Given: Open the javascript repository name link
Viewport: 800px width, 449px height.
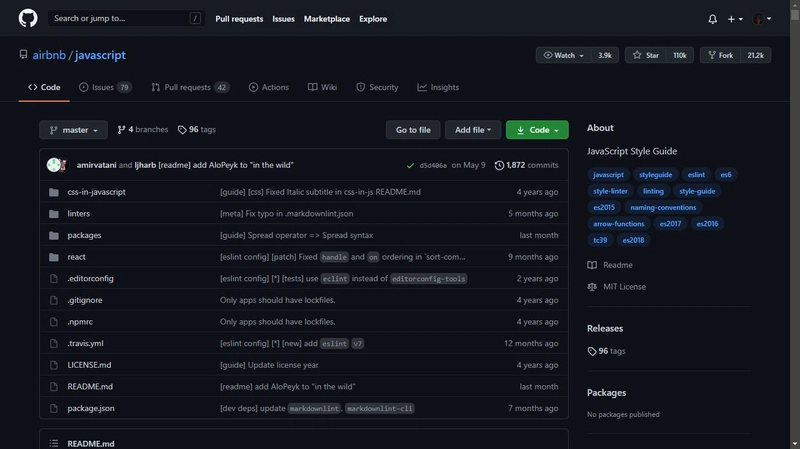Looking at the screenshot, I should pyautogui.click(x=100, y=55).
